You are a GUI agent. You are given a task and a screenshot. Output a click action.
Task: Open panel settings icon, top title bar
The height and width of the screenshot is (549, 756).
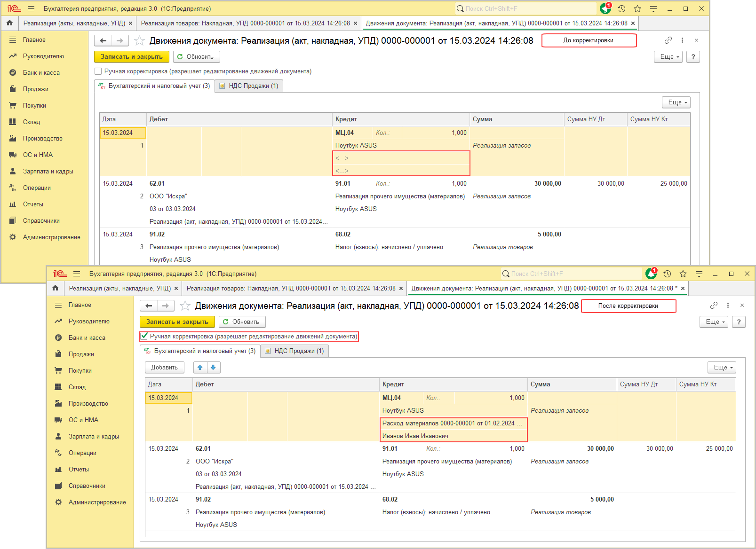pyautogui.click(x=653, y=8)
